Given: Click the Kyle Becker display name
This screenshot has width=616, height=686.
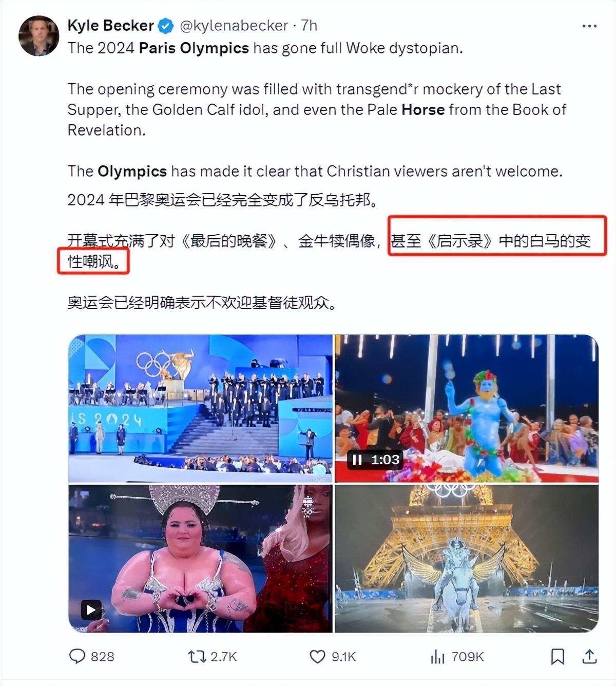Looking at the screenshot, I should point(110,25).
